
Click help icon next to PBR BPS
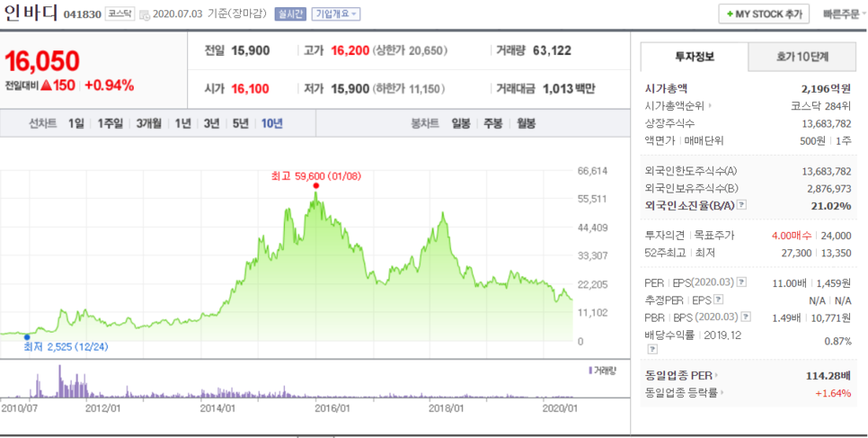tap(746, 317)
